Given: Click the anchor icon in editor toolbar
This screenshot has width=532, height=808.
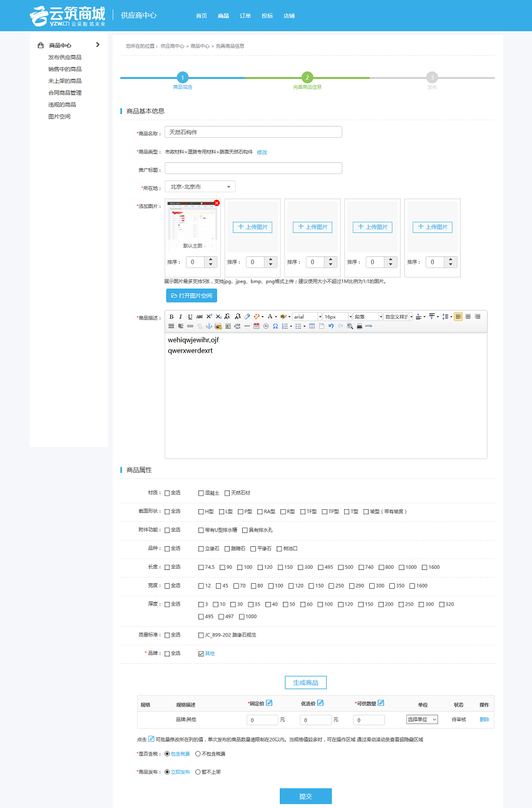Looking at the screenshot, I should click(x=209, y=326).
